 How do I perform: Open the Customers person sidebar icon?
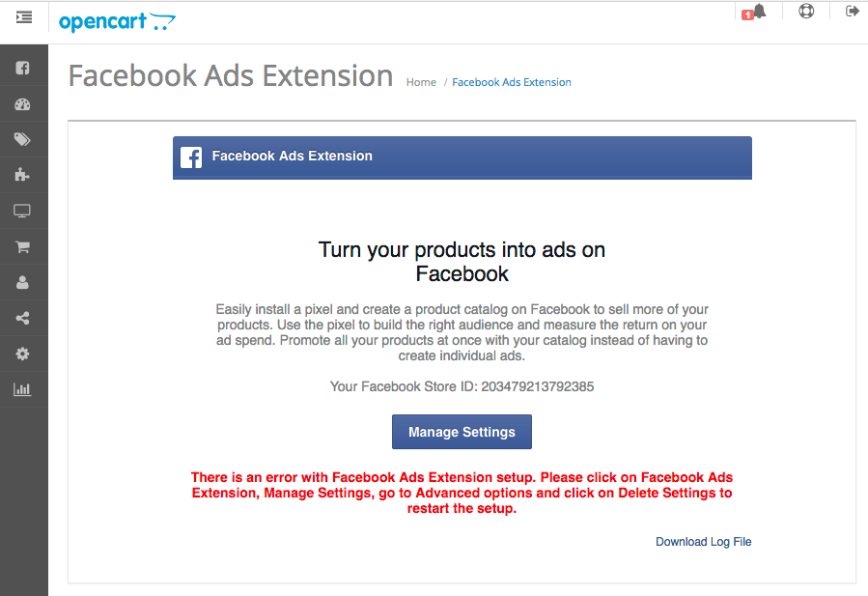pyautogui.click(x=23, y=282)
